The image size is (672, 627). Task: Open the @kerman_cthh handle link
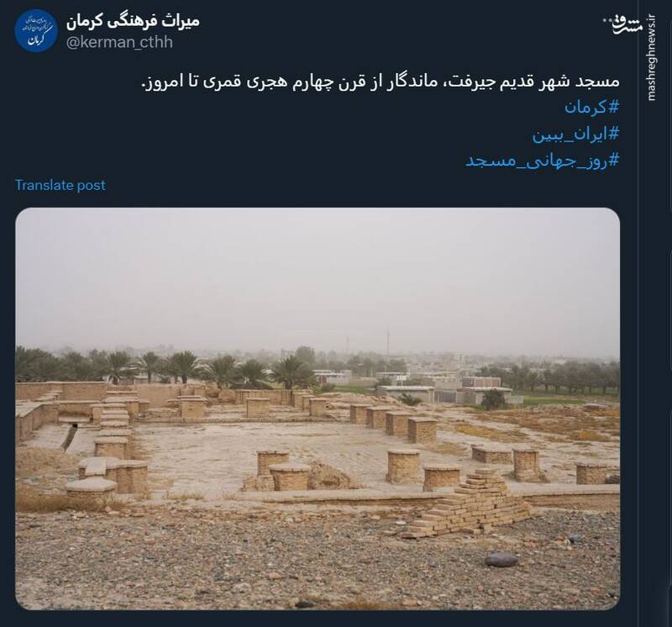pos(119,42)
